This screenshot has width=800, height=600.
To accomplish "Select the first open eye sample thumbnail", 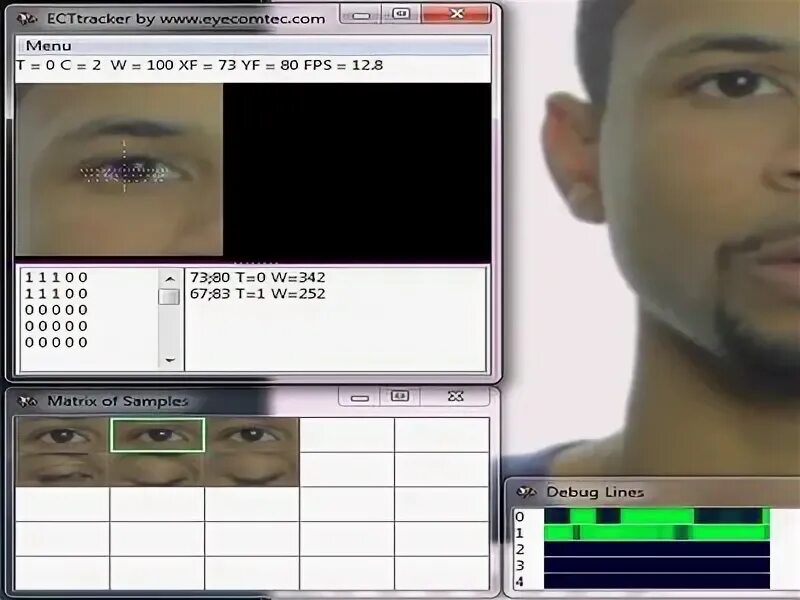I will [x=62, y=435].
